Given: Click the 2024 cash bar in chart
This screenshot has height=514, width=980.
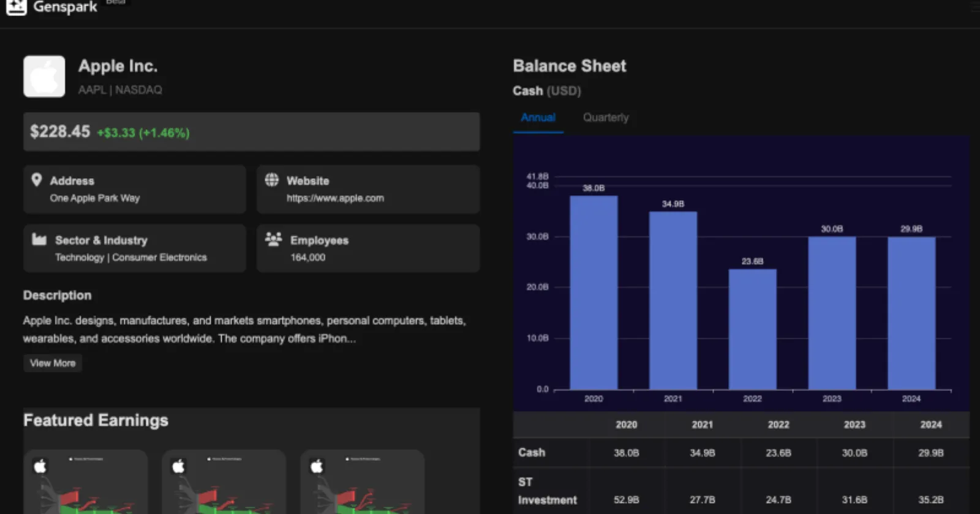Looking at the screenshot, I should [911, 313].
